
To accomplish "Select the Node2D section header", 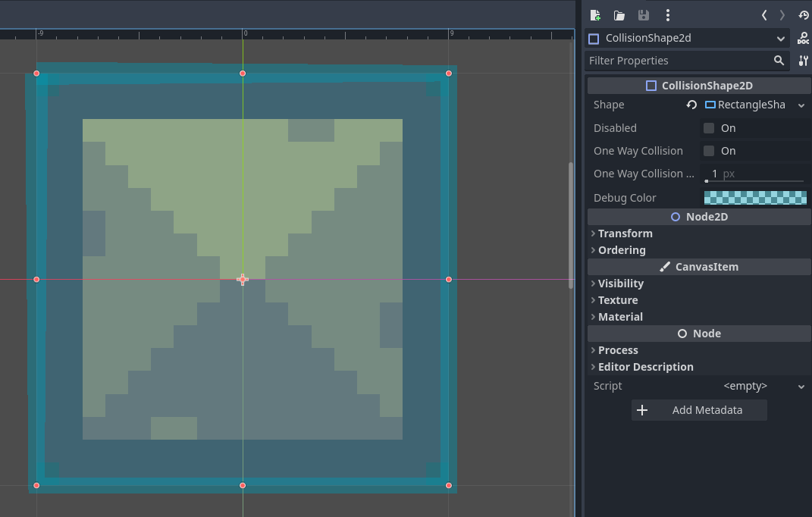I will (698, 217).
